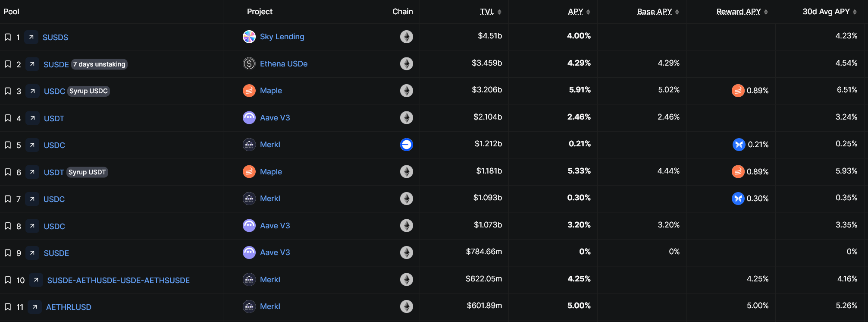Image resolution: width=868 pixels, height=322 pixels.
Task: Click the external link arrow for the USDT pool
Action: point(32,118)
